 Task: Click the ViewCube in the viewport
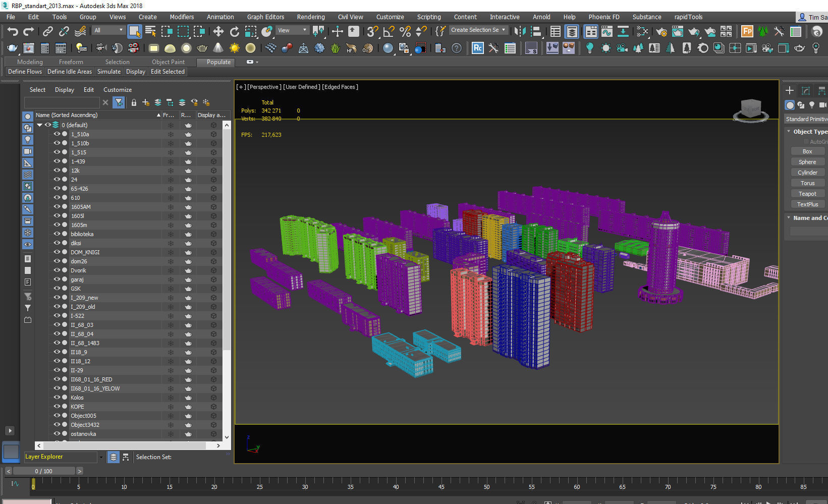(751, 109)
